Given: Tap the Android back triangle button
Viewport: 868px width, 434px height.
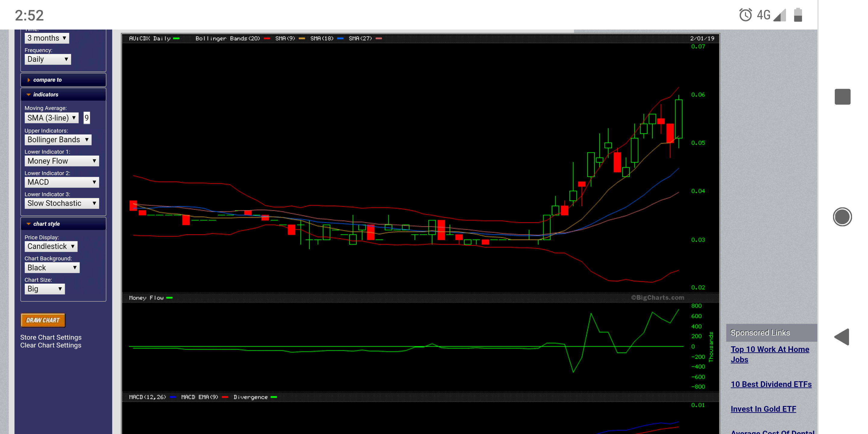Looking at the screenshot, I should click(x=841, y=337).
